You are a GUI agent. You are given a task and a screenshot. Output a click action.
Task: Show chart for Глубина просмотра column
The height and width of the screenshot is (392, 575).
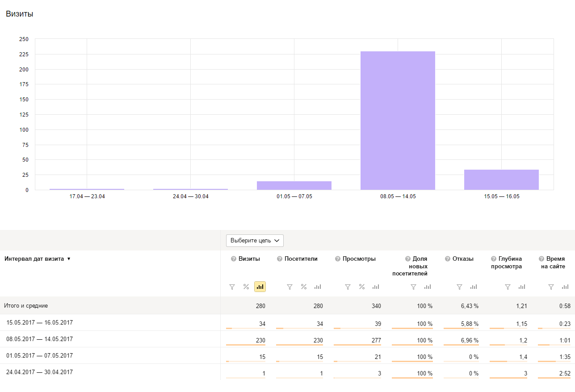[x=522, y=287]
